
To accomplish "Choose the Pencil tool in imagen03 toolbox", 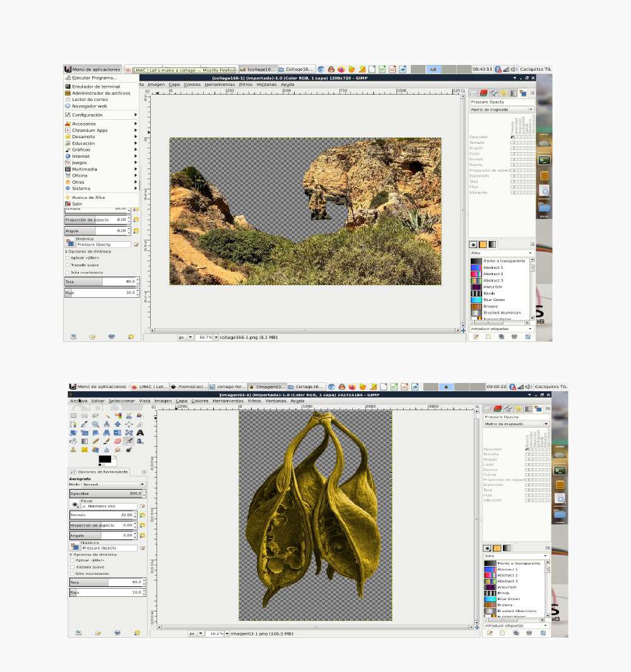I will [x=95, y=441].
